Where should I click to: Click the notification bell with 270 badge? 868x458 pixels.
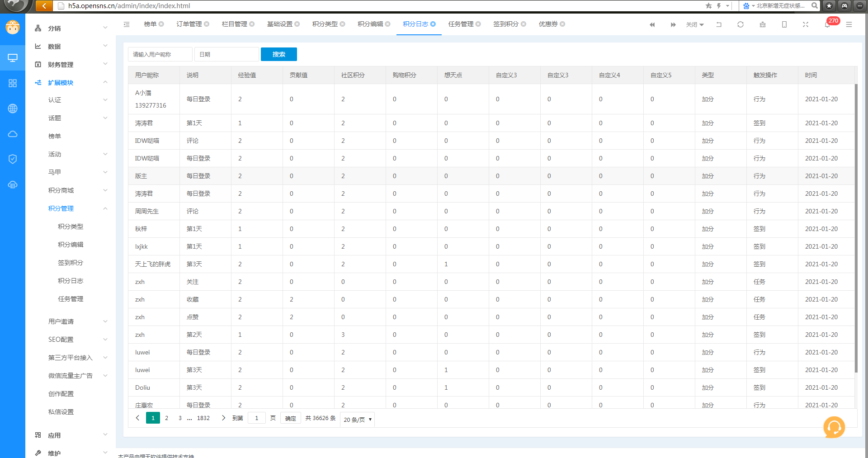827,24
